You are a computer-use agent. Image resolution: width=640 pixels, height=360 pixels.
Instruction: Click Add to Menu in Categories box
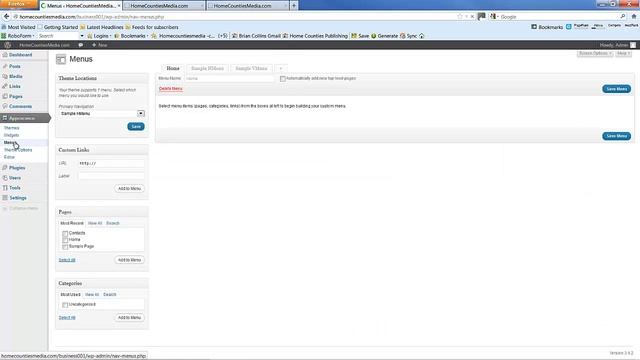pos(129,318)
